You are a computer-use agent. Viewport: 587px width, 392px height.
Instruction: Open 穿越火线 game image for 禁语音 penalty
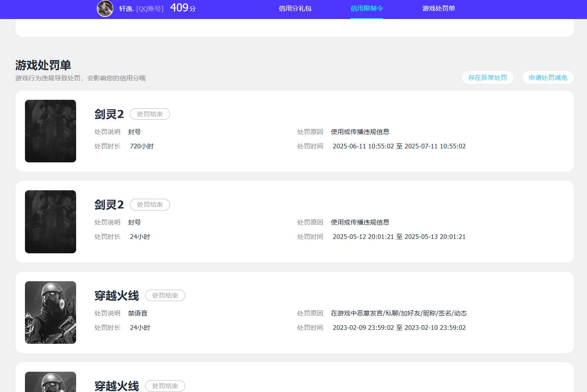tap(50, 313)
